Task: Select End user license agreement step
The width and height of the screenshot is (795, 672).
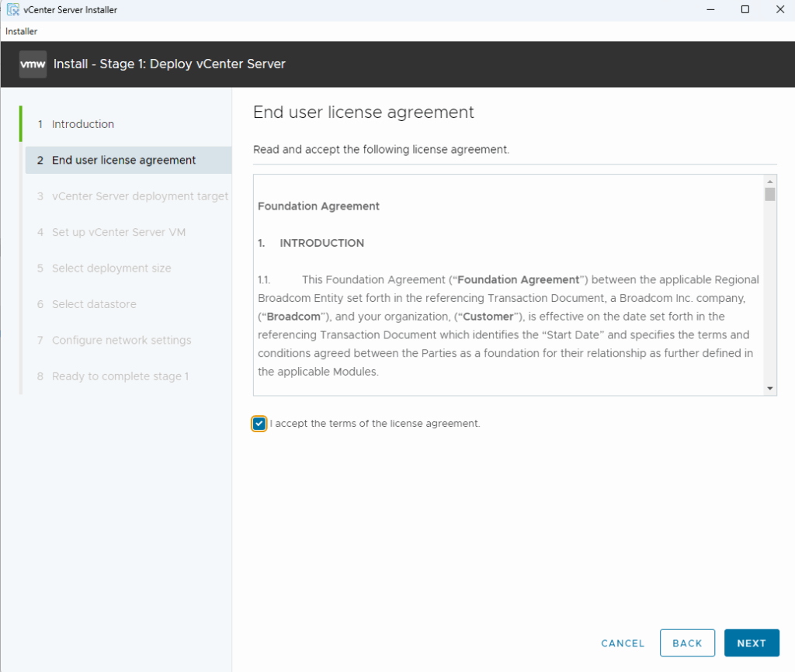Action: coord(128,160)
